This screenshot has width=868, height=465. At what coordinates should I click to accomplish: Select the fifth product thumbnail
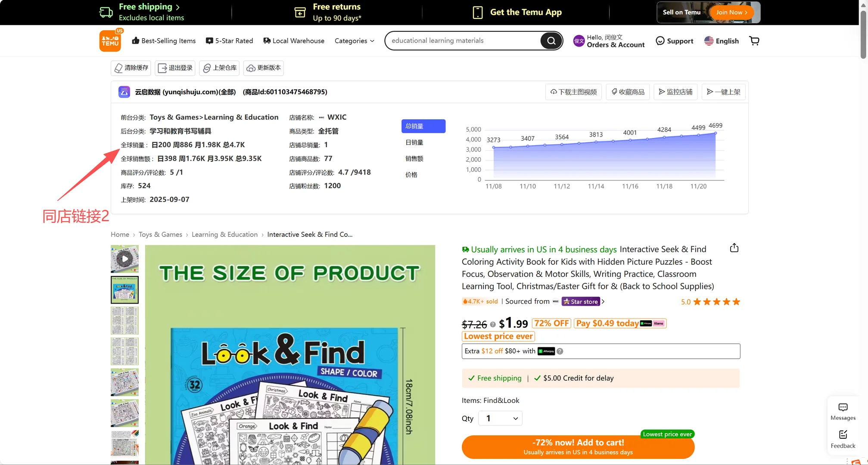(x=124, y=382)
